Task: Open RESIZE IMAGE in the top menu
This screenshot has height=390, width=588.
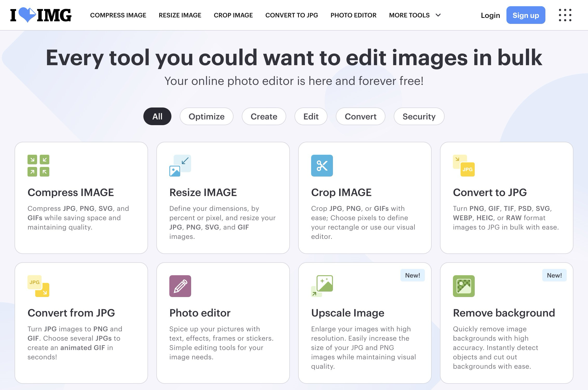Action: tap(180, 15)
